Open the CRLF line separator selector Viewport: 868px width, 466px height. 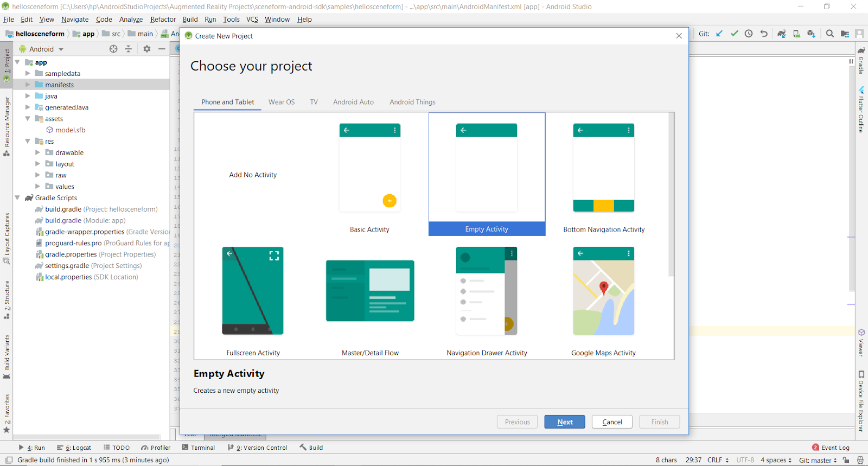(x=718, y=460)
